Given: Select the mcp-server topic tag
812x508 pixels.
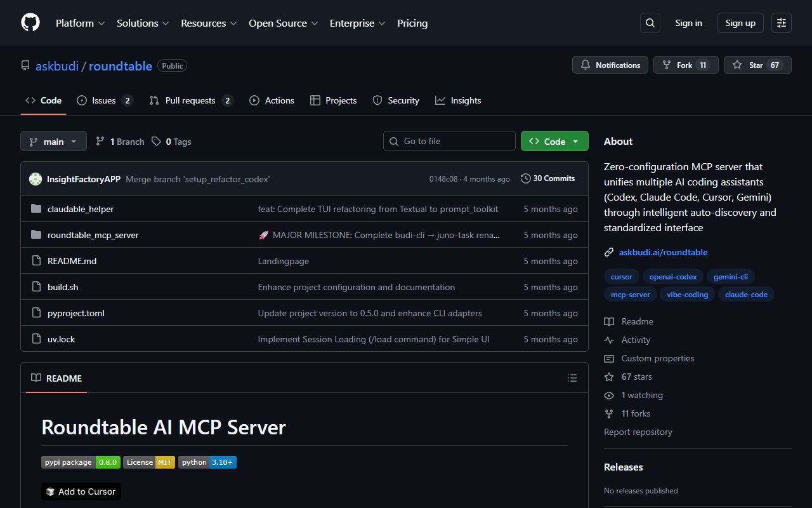Looking at the screenshot, I should click(x=630, y=295).
